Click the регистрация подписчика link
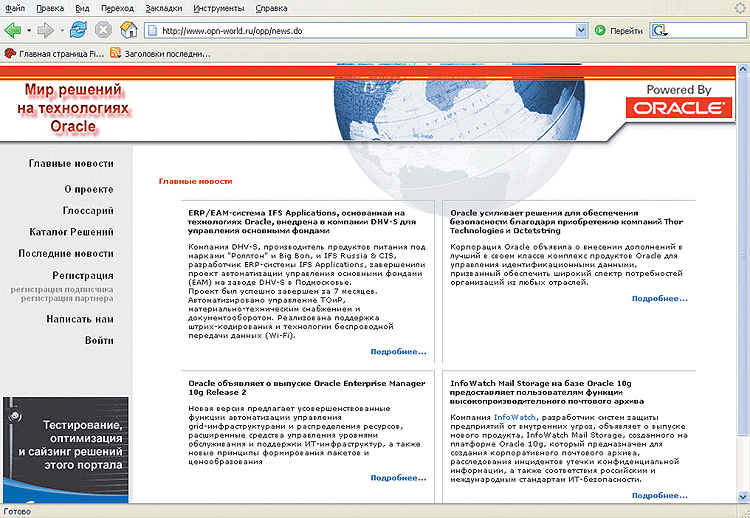This screenshot has width=750, height=518. click(x=62, y=289)
